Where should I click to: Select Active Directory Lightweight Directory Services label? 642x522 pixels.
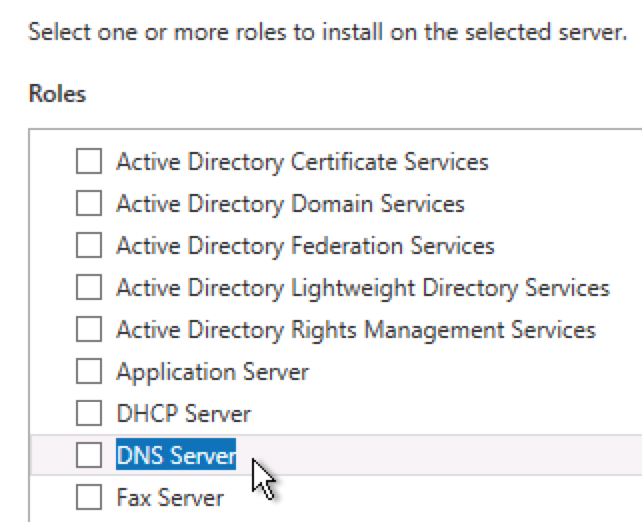click(363, 288)
